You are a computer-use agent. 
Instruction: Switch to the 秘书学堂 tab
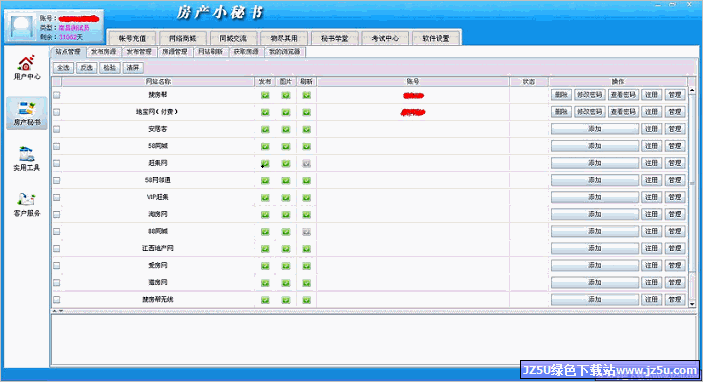[334, 38]
